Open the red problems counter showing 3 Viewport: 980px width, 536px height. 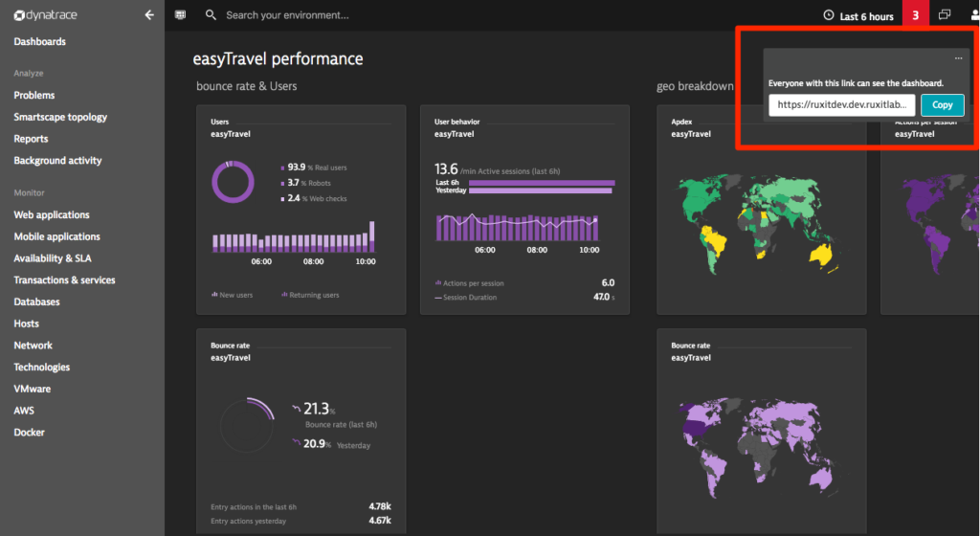point(916,15)
